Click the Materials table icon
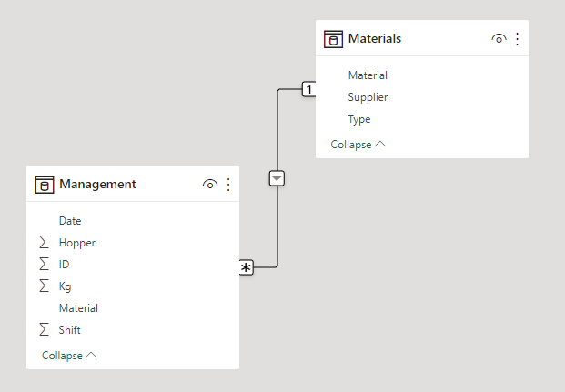The image size is (565, 392). [x=333, y=39]
